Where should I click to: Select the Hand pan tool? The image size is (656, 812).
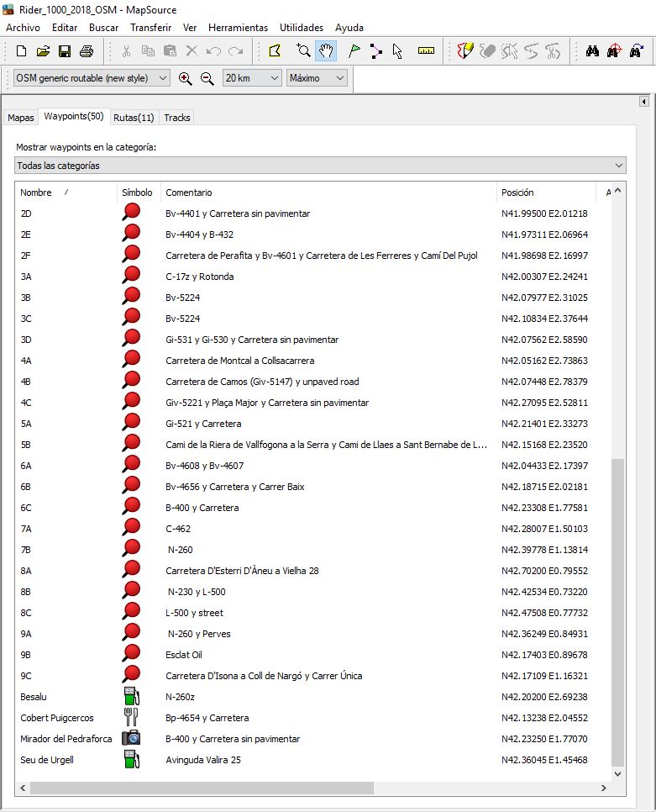[325, 50]
